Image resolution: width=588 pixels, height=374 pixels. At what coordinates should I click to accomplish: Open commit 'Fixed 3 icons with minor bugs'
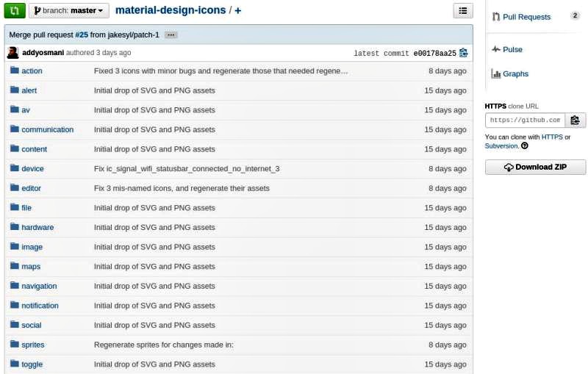(x=221, y=71)
